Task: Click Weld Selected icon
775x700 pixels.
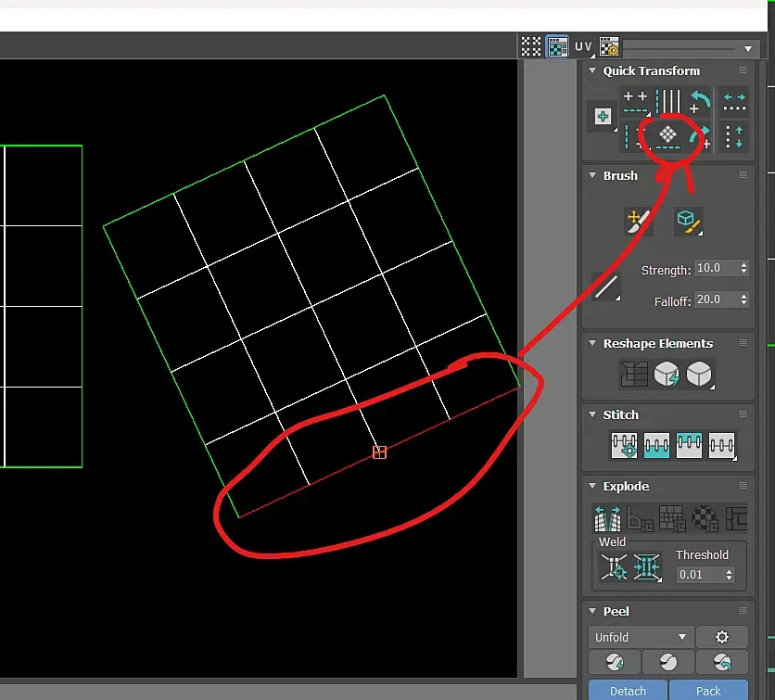Action: 647,567
